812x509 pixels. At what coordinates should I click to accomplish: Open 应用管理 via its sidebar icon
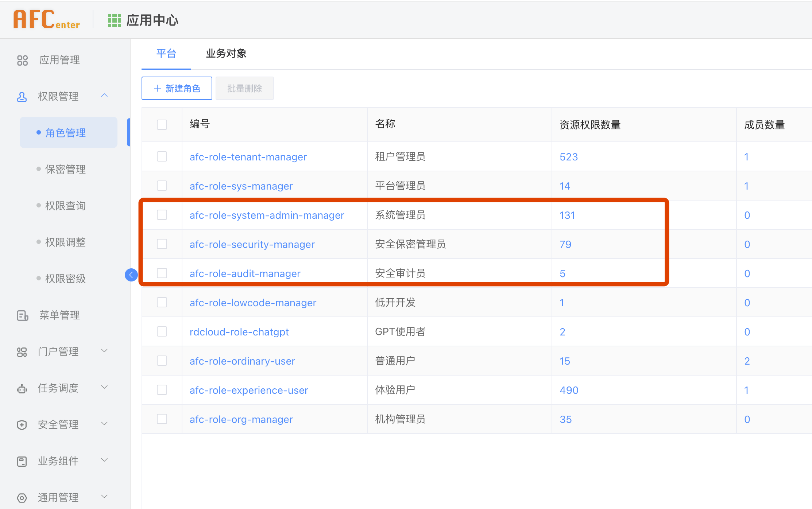(22, 60)
